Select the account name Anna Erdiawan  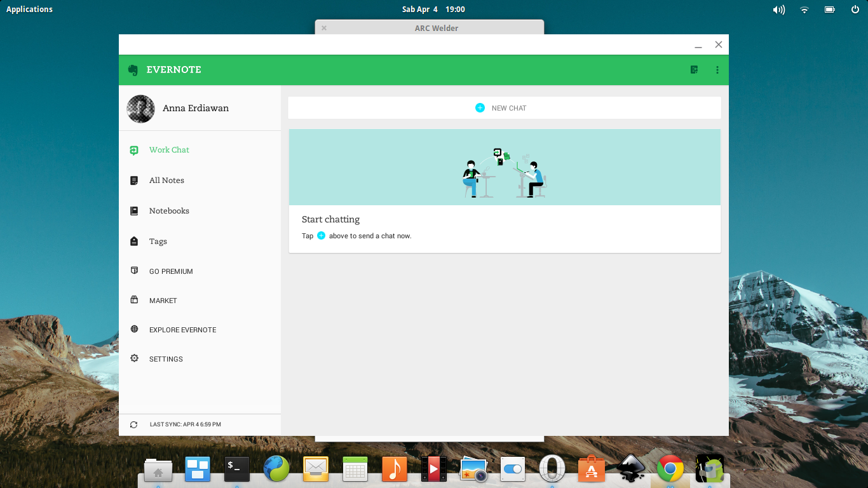pos(196,108)
